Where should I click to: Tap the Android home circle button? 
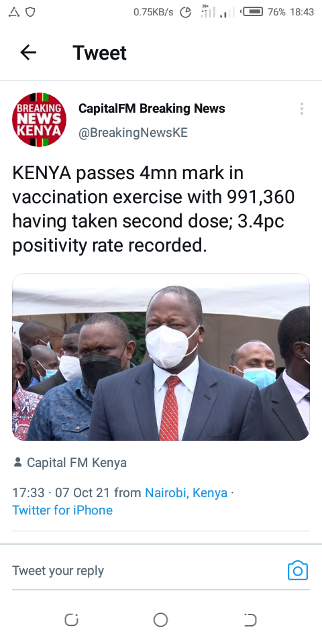click(x=160, y=620)
